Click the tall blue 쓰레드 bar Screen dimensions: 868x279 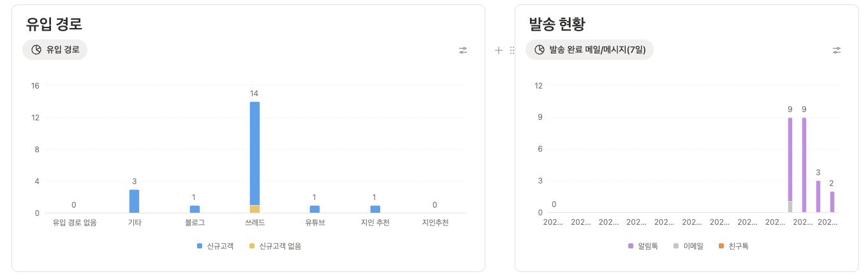pyautogui.click(x=254, y=153)
